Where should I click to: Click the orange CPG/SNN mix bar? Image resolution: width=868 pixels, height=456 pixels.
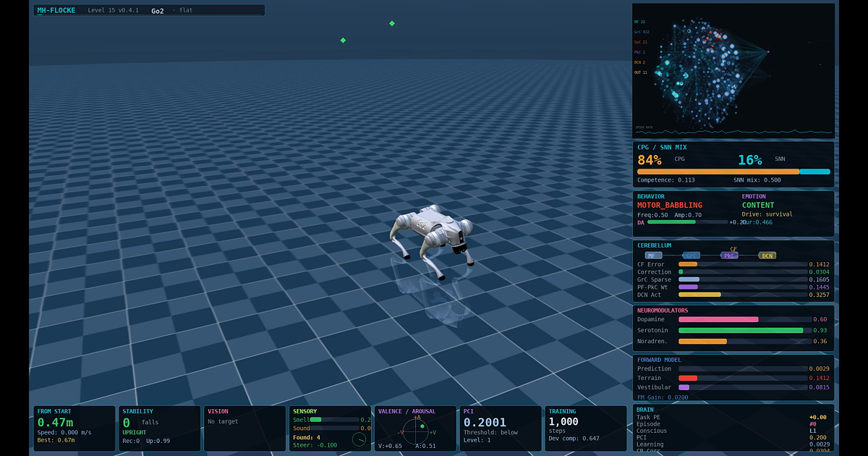(718, 172)
